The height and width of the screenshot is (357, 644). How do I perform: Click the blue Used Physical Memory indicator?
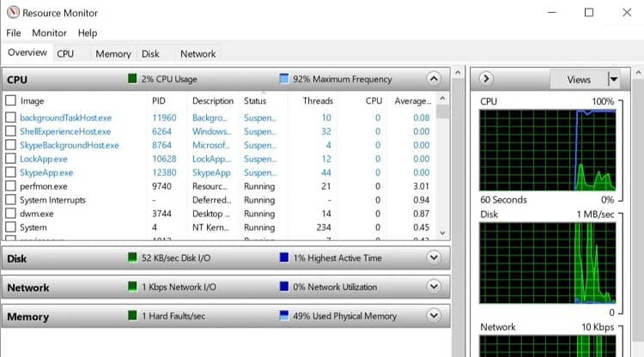(x=284, y=316)
